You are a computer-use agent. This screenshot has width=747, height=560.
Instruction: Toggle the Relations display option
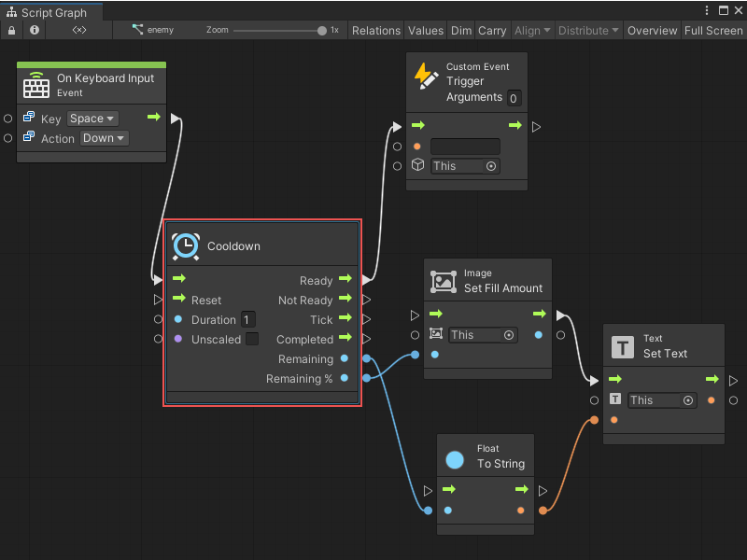coord(375,30)
